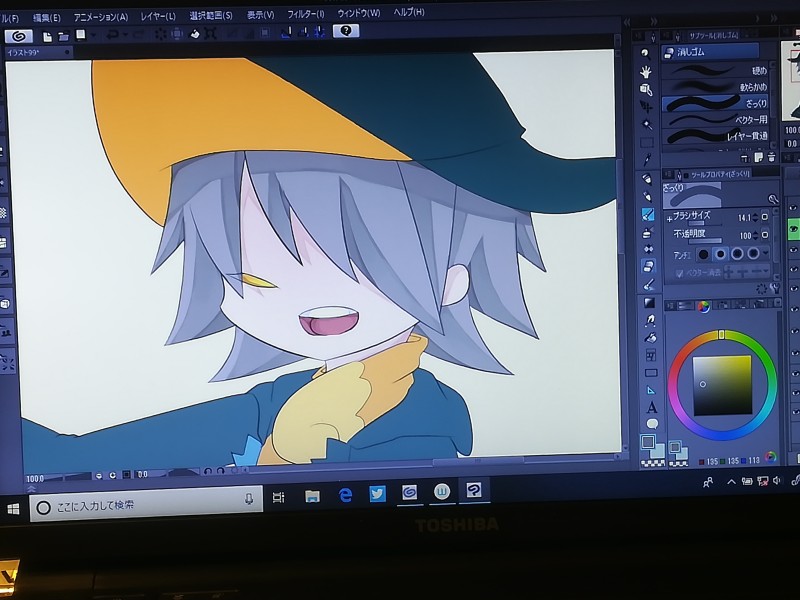Click 消しゴム sub tool group header
This screenshot has width=800, height=600.
(710, 52)
